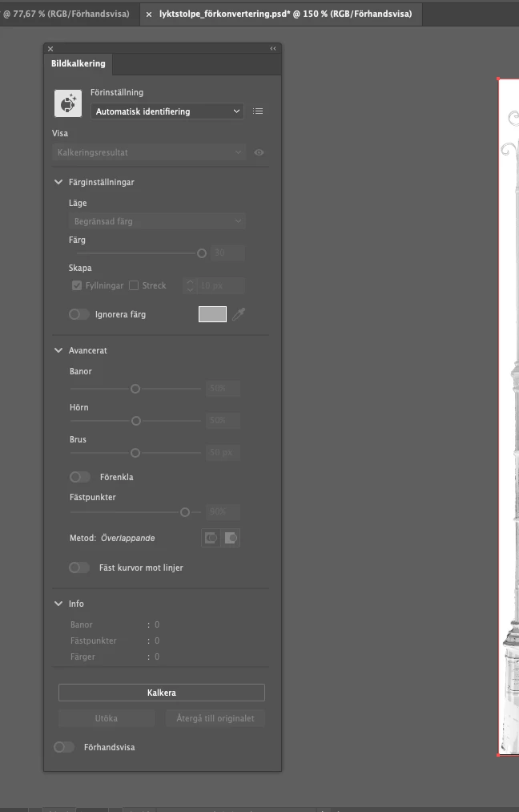Click the Brus slider handle
519x812 pixels.
[x=135, y=453]
